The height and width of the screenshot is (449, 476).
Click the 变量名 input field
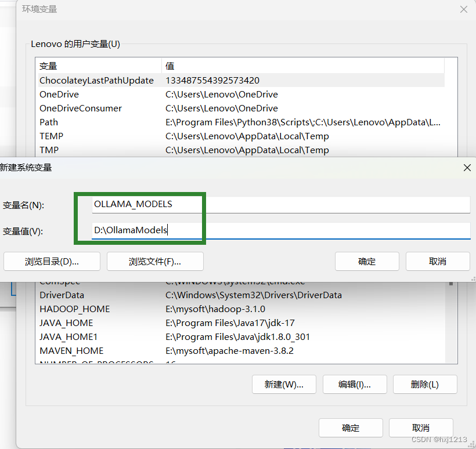[281, 205]
